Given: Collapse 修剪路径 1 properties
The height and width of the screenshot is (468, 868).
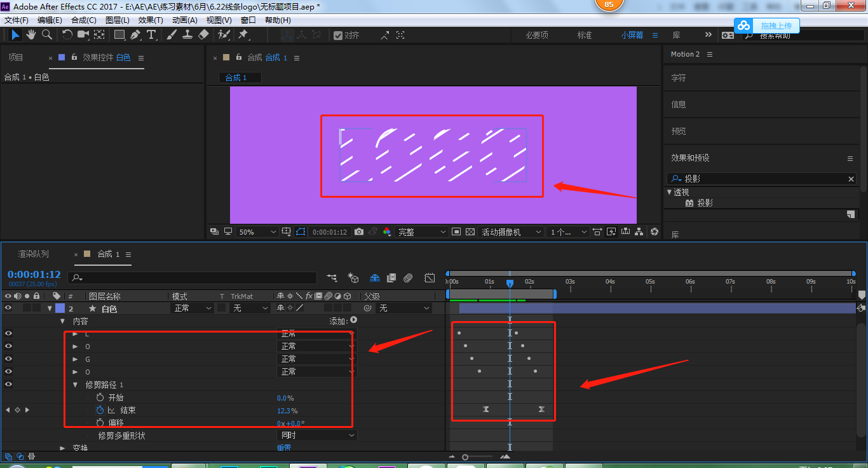Looking at the screenshot, I should tap(75, 385).
